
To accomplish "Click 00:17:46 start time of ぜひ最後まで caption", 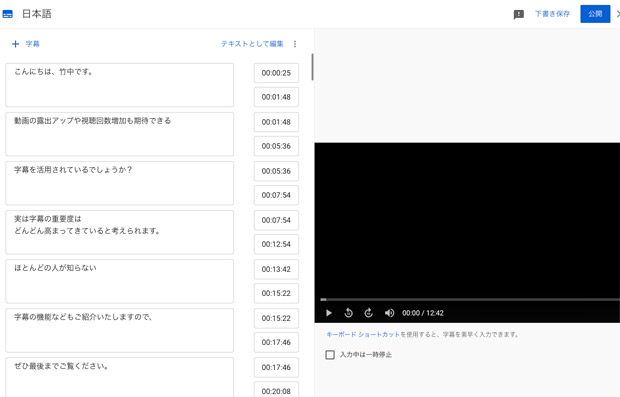I will pos(276,367).
